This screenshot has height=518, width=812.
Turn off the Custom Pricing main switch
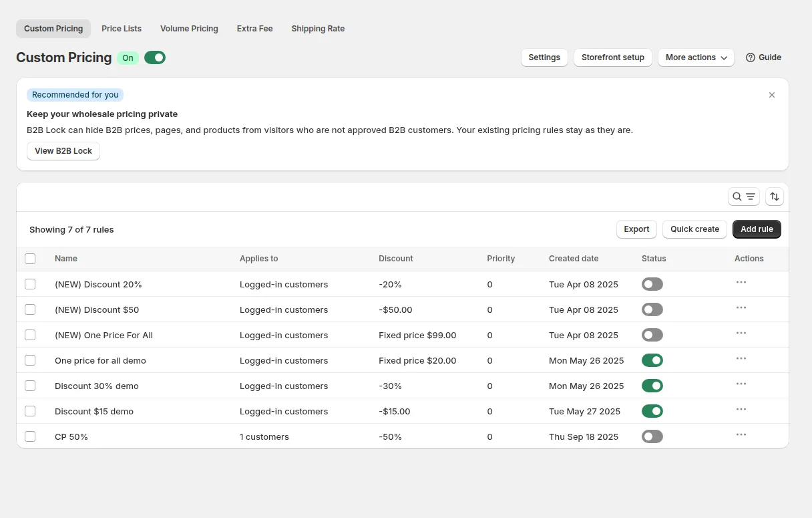point(155,57)
